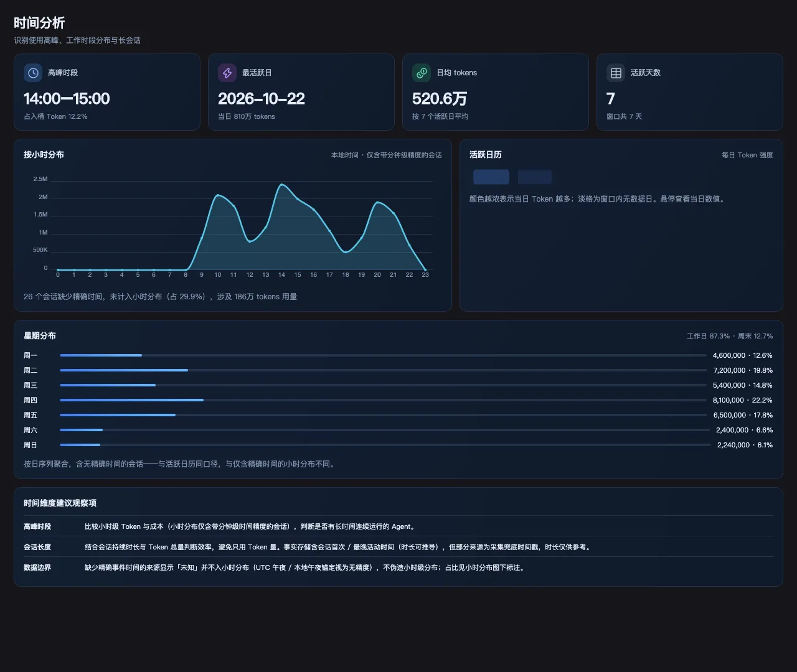
Task: Click the 占入桶 Token 12.2% caption
Action: (x=55, y=116)
